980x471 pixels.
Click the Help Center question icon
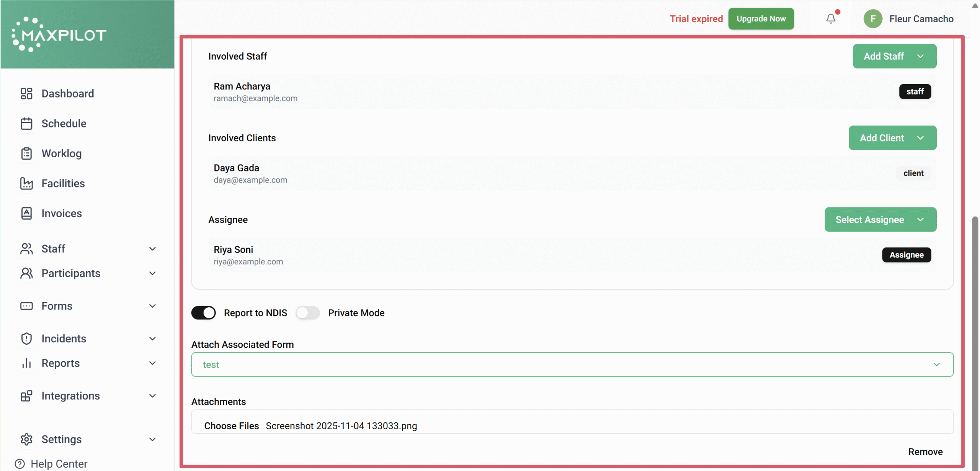(20, 464)
